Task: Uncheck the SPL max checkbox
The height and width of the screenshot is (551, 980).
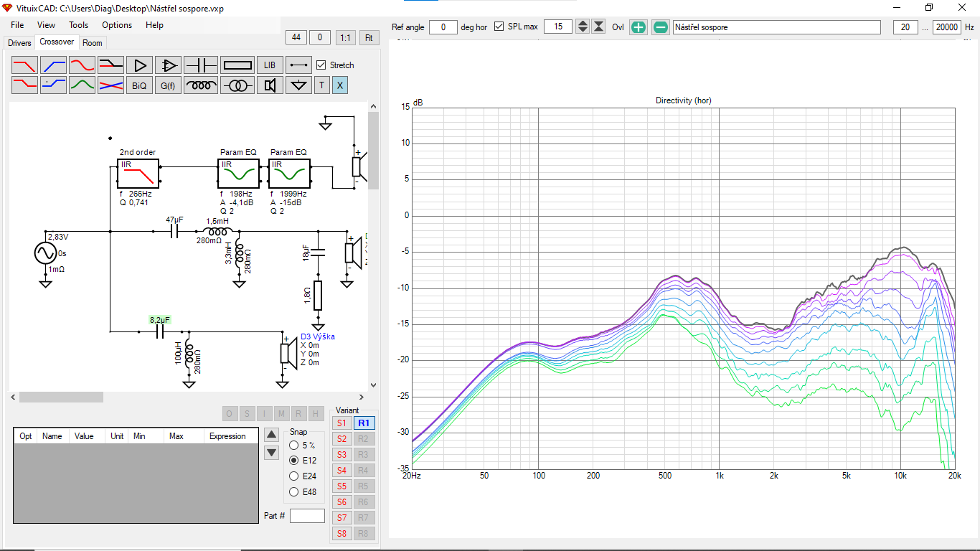Action: [x=499, y=27]
